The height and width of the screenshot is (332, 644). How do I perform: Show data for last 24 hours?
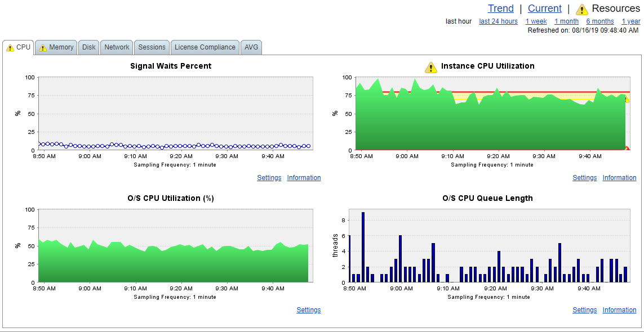(498, 21)
